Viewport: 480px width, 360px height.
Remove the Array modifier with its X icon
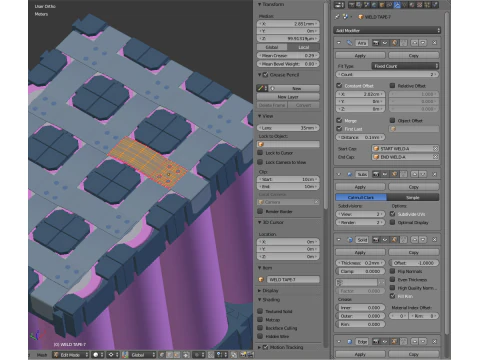tap(434, 43)
